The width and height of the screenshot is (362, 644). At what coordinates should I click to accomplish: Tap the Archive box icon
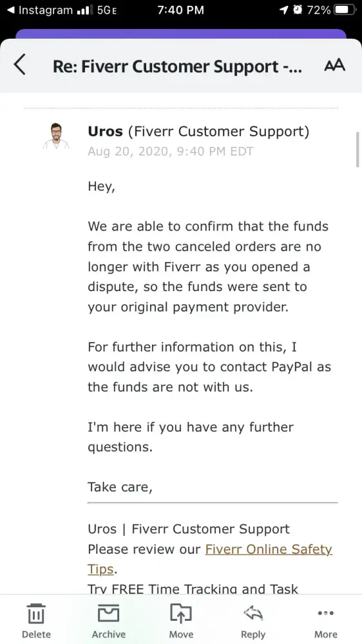[x=108, y=613]
